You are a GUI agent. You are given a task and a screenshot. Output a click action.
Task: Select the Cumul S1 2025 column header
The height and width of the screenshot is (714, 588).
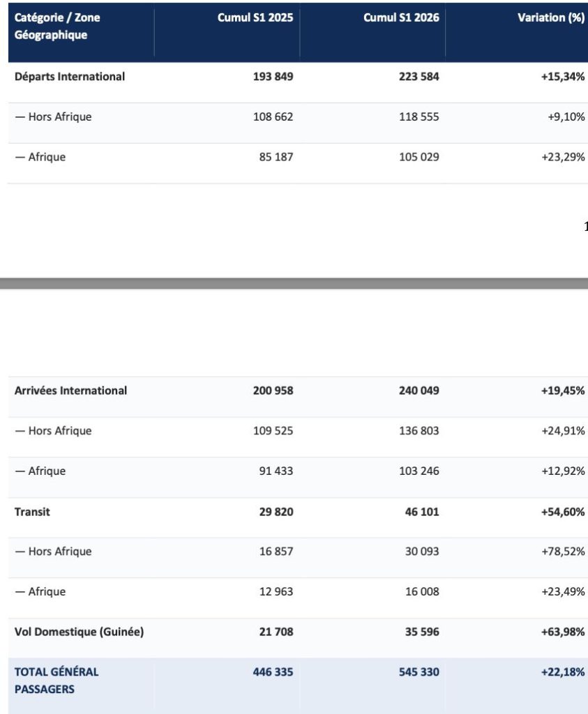(x=255, y=17)
